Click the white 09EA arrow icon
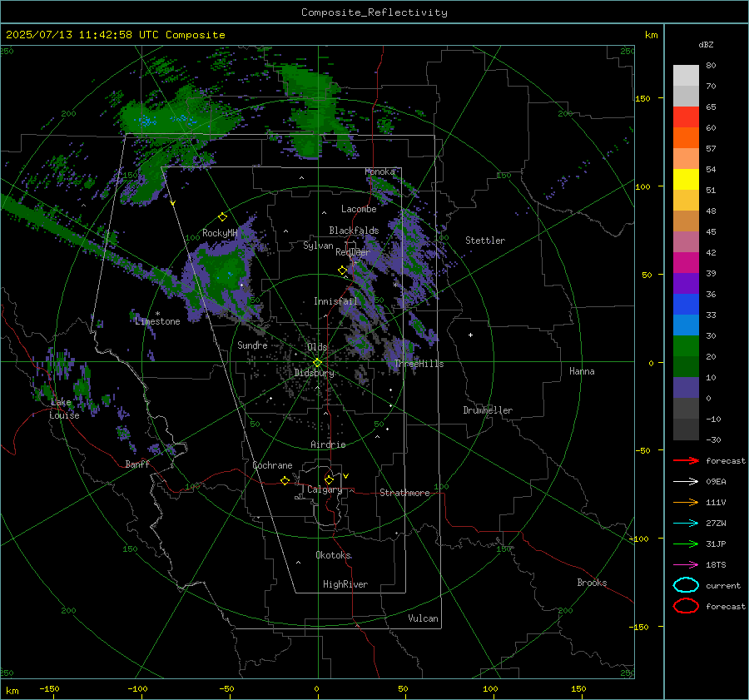The height and width of the screenshot is (700, 749). (686, 481)
